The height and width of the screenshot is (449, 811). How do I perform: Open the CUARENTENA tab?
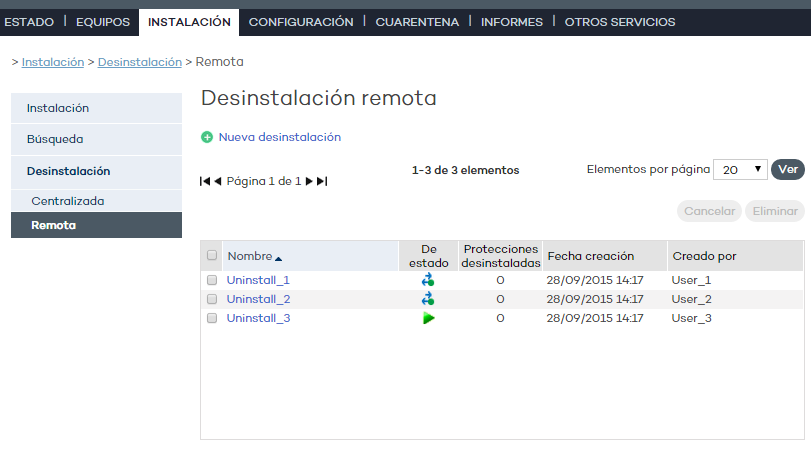(417, 22)
